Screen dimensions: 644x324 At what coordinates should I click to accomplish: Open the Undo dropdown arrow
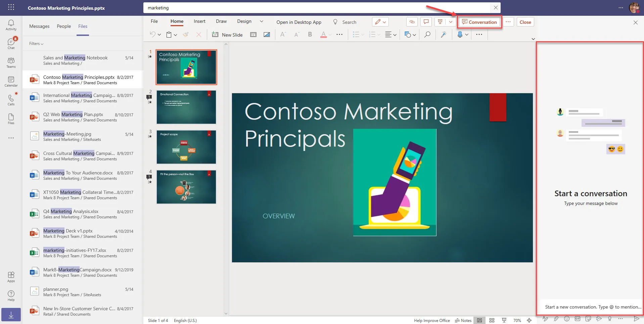[159, 35]
